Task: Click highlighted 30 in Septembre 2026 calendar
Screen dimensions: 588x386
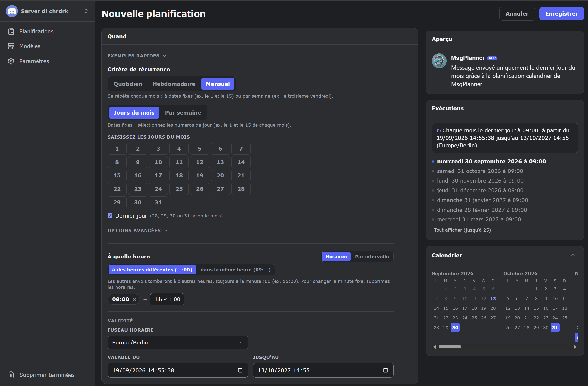Action: pyautogui.click(x=455, y=328)
